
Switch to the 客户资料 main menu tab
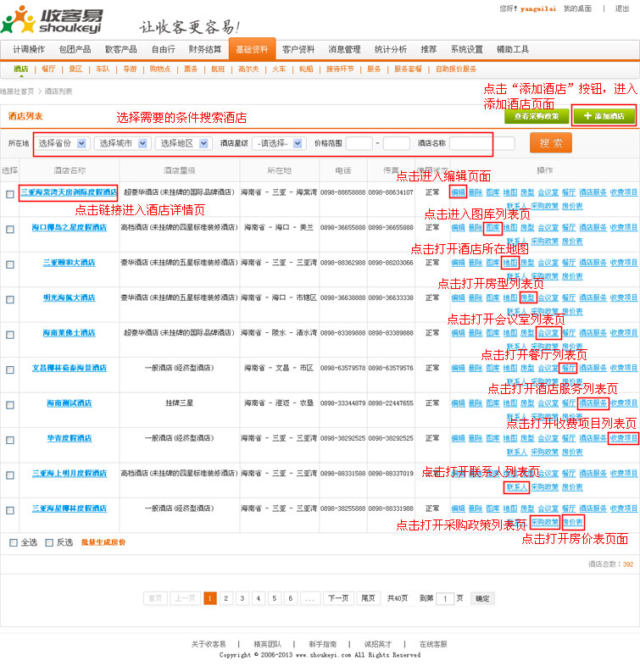[298, 49]
